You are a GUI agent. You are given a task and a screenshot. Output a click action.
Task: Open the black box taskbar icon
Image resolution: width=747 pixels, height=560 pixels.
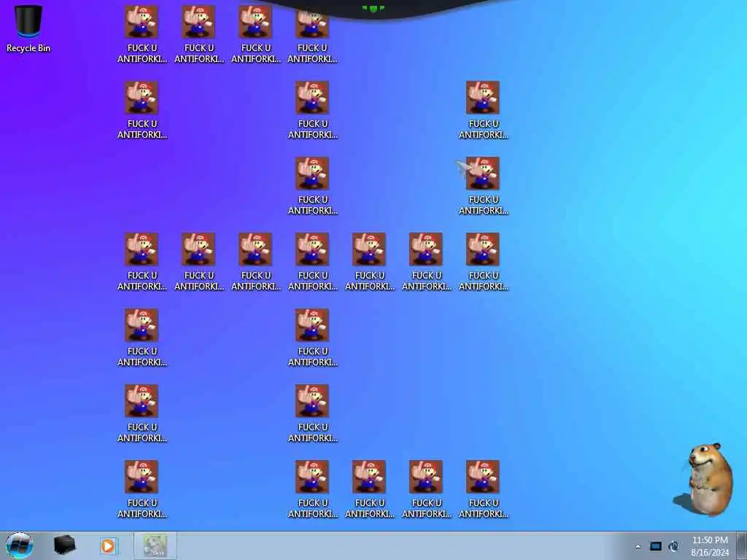65,545
